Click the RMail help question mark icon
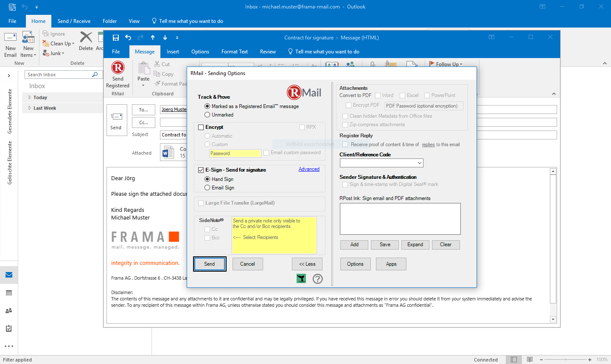 (318, 278)
